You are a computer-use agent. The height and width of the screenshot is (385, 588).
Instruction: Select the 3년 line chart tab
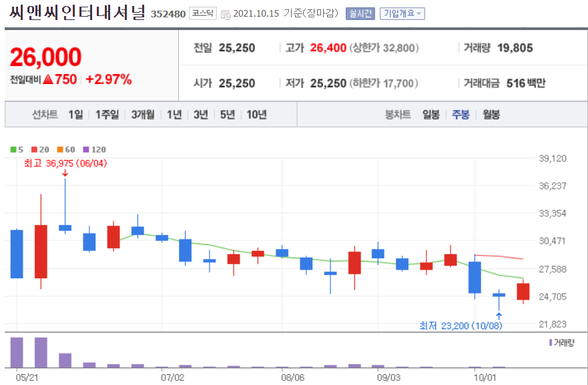pos(201,114)
